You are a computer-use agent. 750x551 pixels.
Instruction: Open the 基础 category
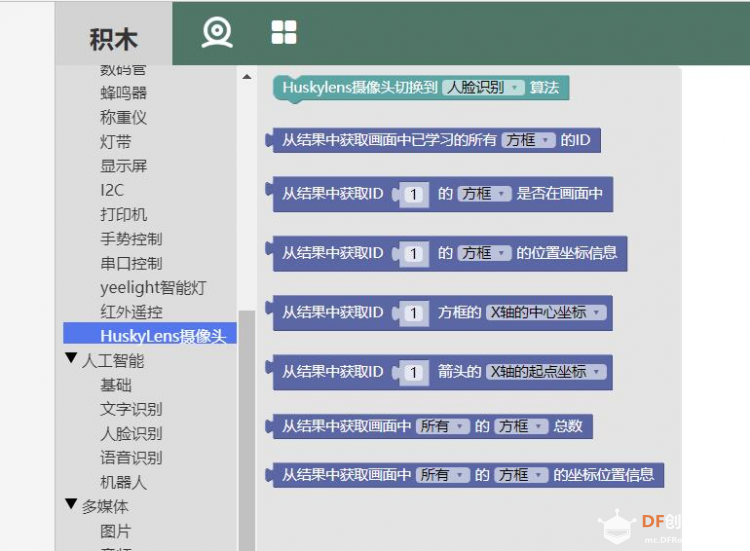point(115,385)
